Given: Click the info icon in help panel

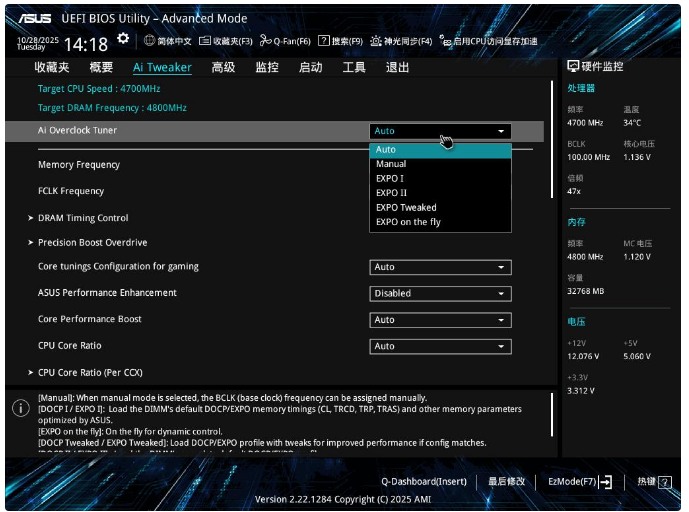Looking at the screenshot, I should coord(20,409).
